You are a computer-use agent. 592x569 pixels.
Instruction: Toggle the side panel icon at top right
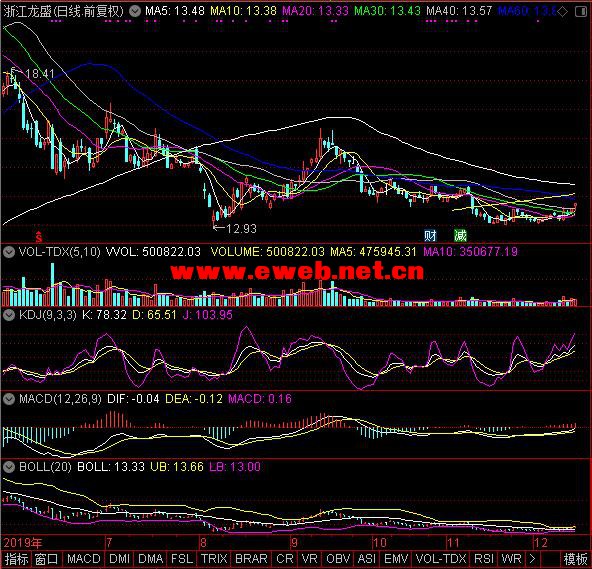click(x=581, y=12)
